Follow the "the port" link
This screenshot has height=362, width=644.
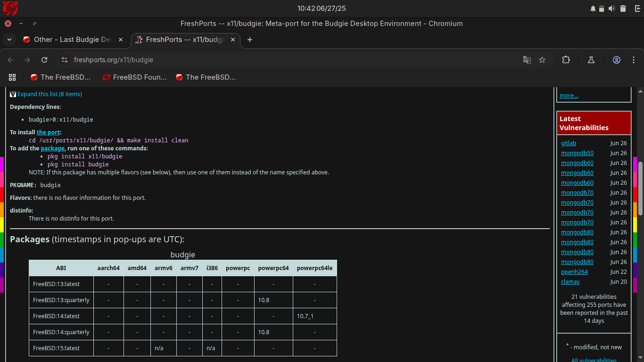click(x=48, y=132)
